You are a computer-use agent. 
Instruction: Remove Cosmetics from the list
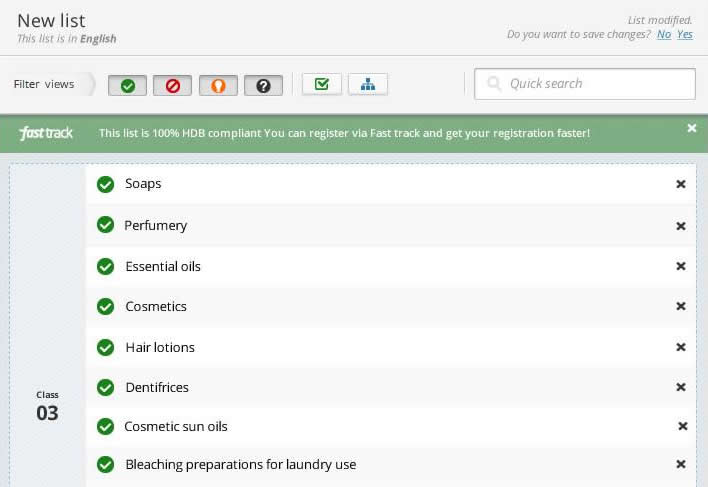point(681,306)
